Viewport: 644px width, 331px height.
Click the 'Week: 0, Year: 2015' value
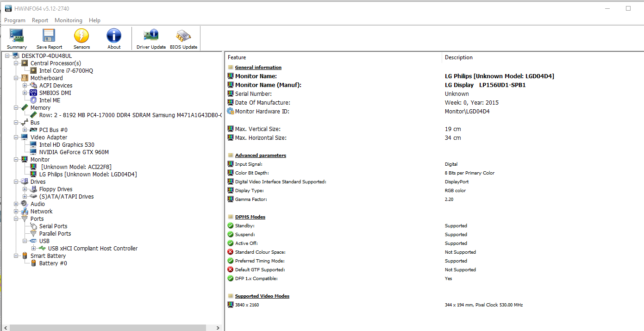pyautogui.click(x=472, y=102)
